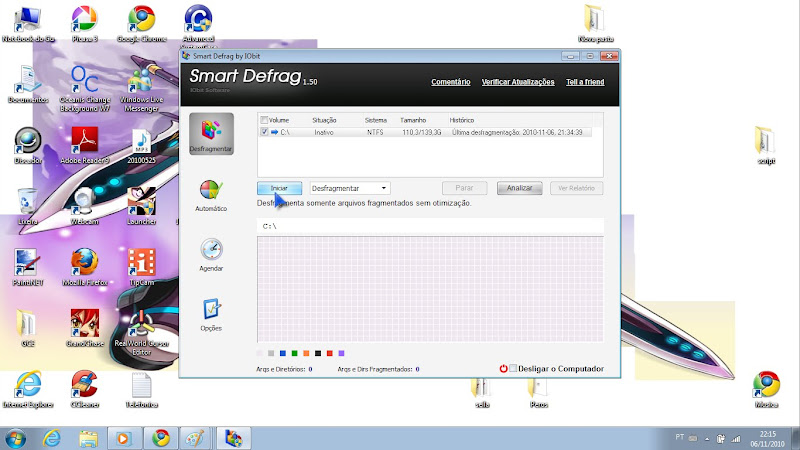Screen dimensions: 800x450
Task: Open the Agendar schedule section
Action: tap(211, 255)
